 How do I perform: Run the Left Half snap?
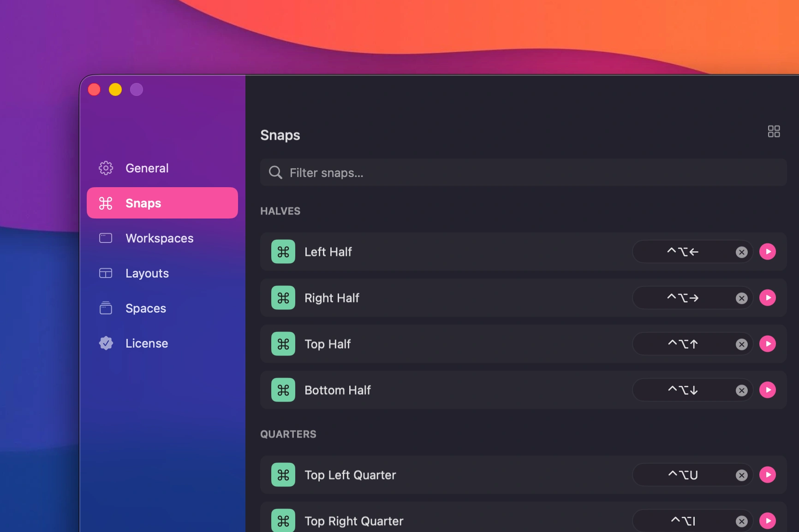coord(768,252)
